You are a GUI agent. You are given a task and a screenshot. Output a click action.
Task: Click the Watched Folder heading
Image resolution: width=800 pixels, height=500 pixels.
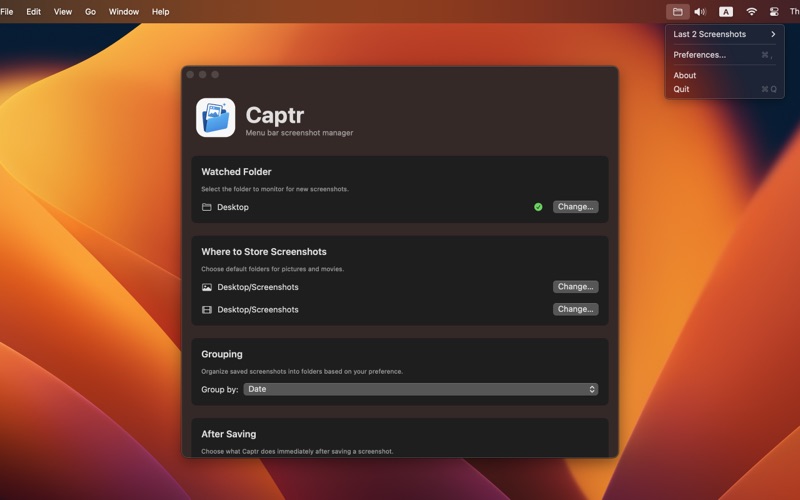click(x=236, y=172)
